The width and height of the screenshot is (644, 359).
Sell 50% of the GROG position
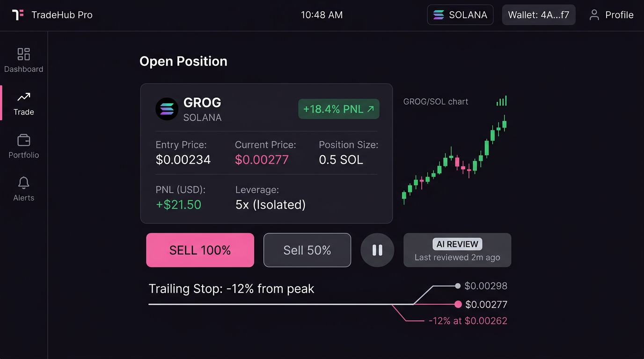click(x=307, y=250)
